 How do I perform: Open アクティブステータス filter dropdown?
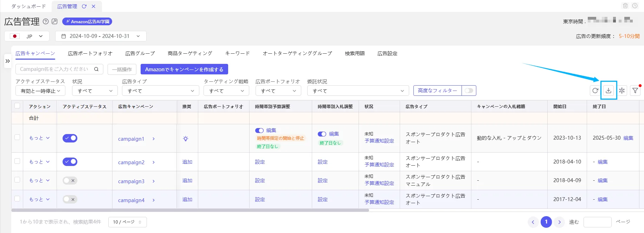click(40, 91)
